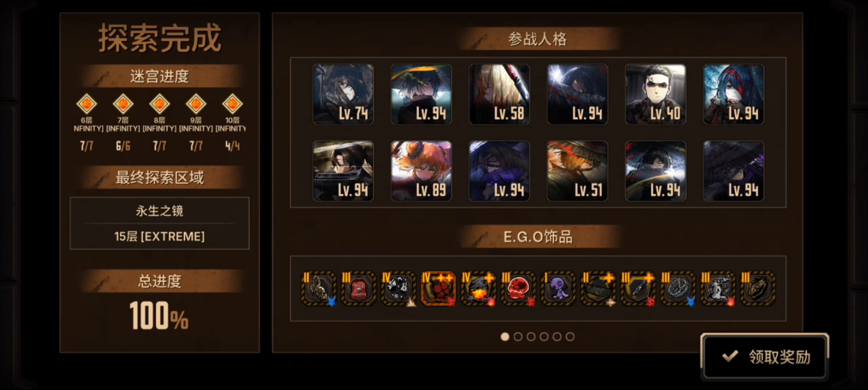868x390 pixels.
Task: Click the flaming rock gift with plus mark
Action: (478, 289)
